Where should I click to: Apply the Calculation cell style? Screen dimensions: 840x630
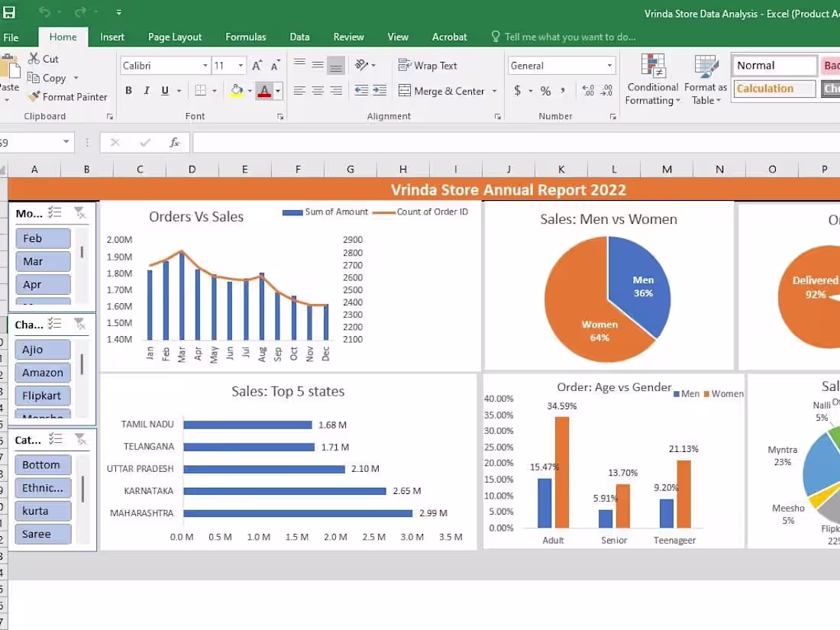pyautogui.click(x=773, y=88)
